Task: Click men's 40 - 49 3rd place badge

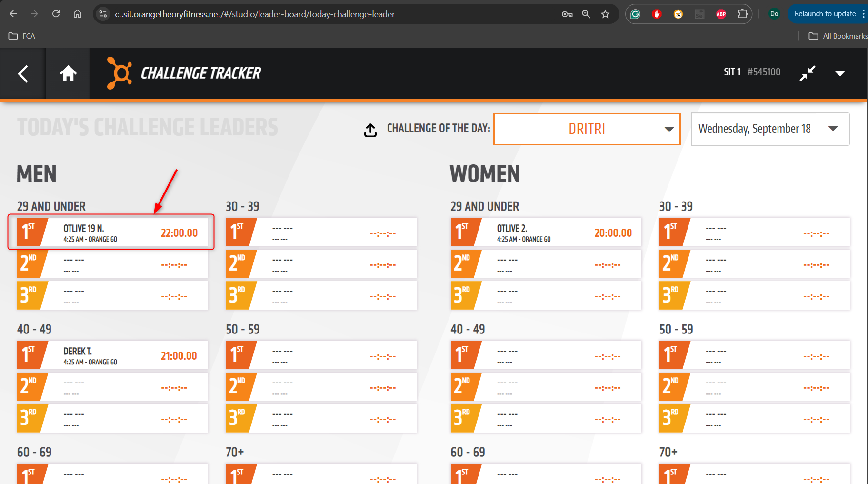Action: 30,418
